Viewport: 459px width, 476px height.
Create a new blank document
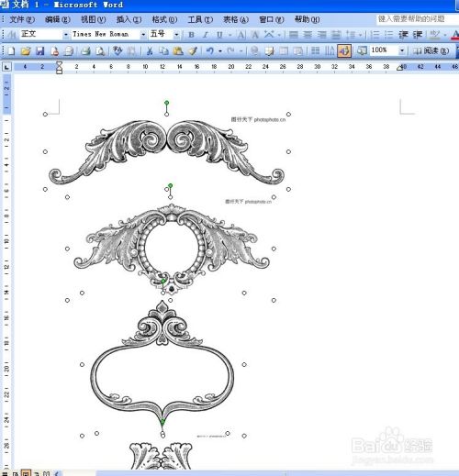(12, 50)
